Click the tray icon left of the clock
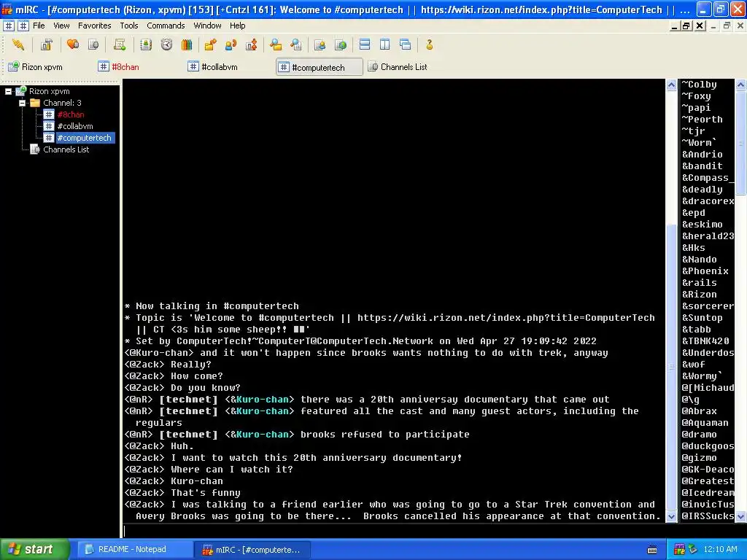Image resolution: width=747 pixels, height=560 pixels. click(x=692, y=550)
